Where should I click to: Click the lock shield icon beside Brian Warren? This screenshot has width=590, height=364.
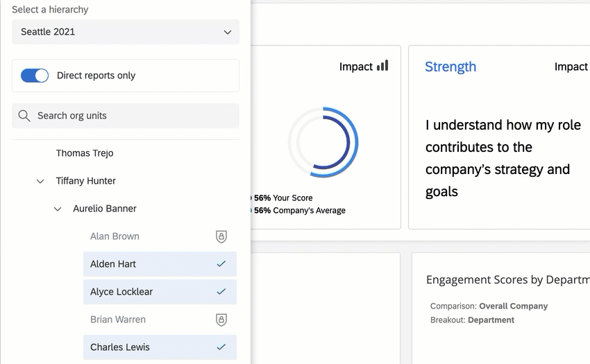click(221, 320)
